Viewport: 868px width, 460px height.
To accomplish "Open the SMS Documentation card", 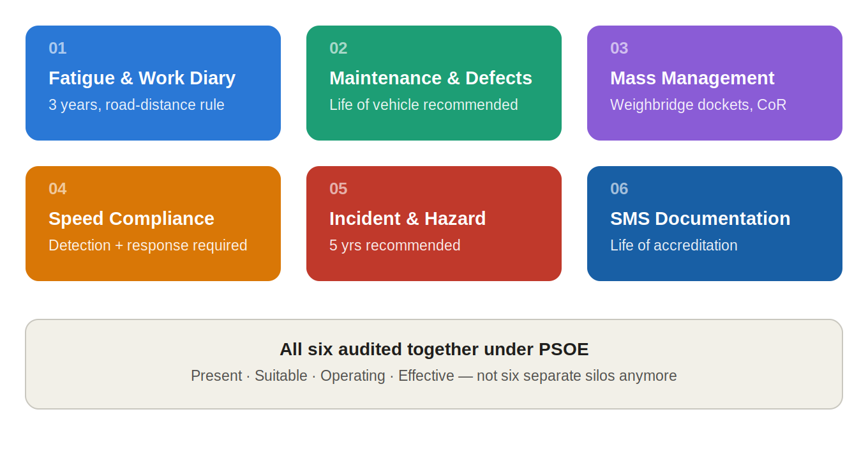I will 715,224.
